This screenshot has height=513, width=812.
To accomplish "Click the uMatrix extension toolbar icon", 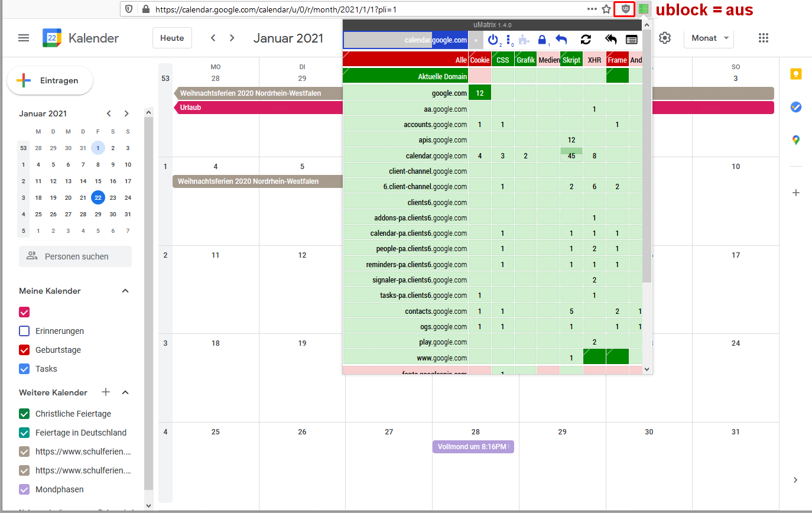I will click(x=644, y=9).
